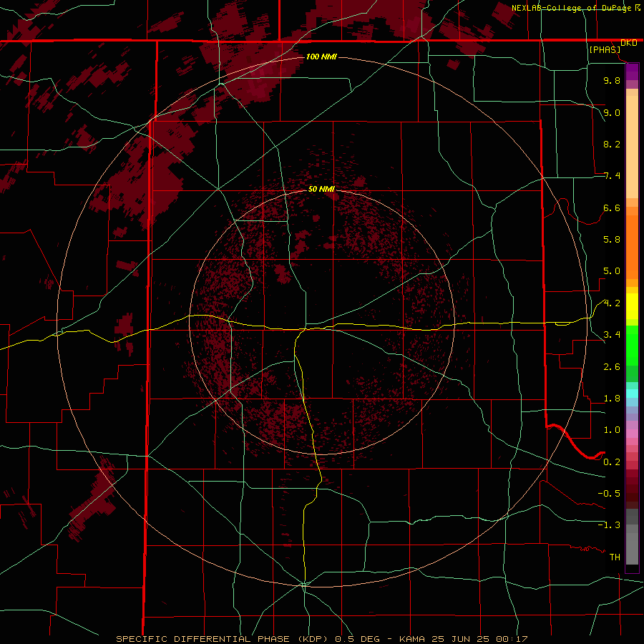Click the 1.0 legend value
This screenshot has height=644, width=644.
click(612, 430)
